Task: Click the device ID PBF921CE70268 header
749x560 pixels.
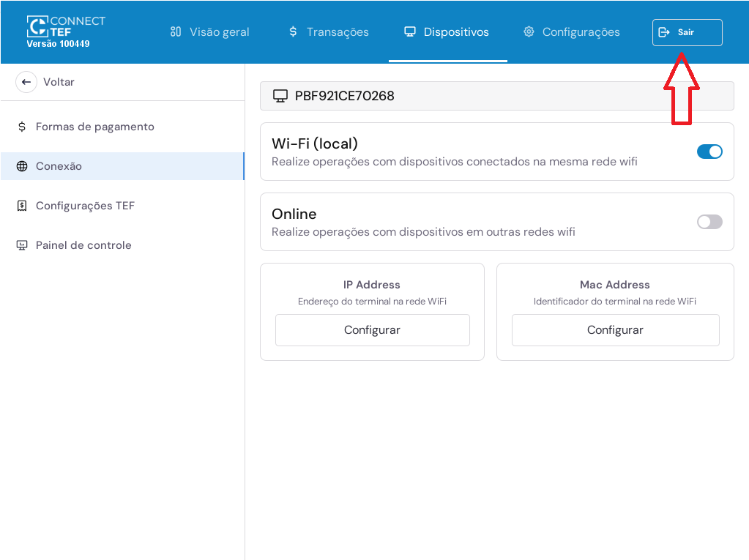Action: (x=344, y=96)
